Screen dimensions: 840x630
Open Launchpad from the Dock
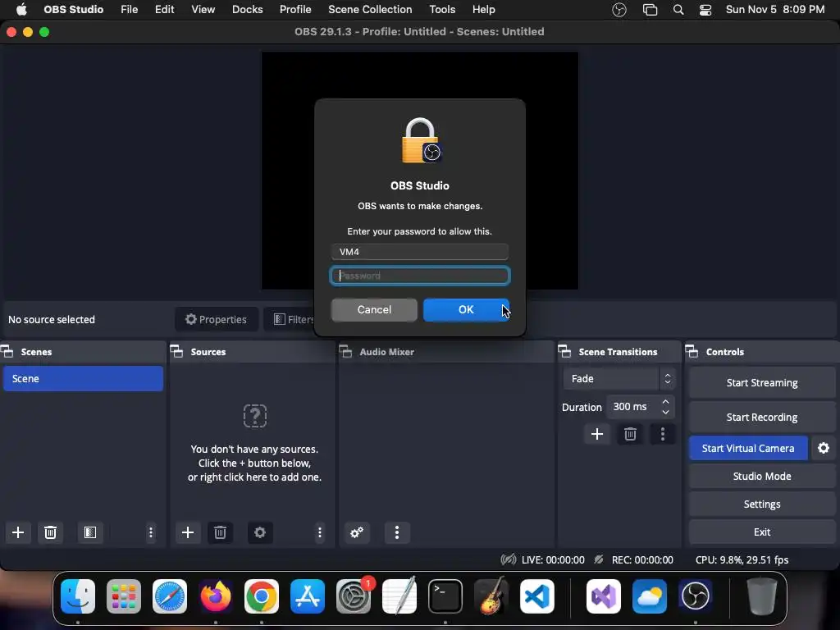[x=124, y=596]
